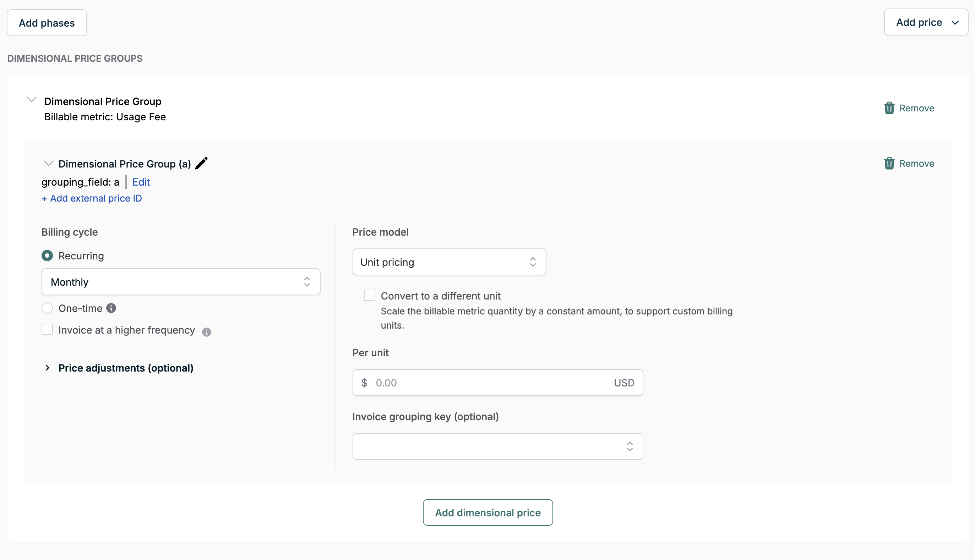Click Add dimensional price
The image size is (975, 560).
coord(487,512)
